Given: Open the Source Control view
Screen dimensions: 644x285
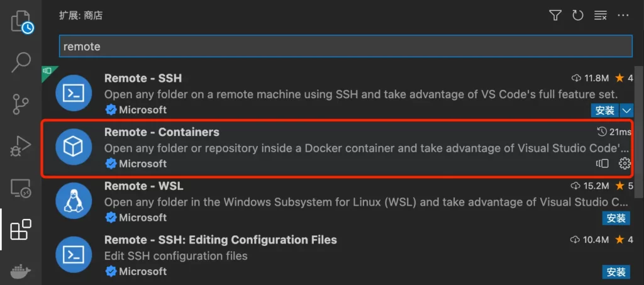Looking at the screenshot, I should pyautogui.click(x=21, y=104).
